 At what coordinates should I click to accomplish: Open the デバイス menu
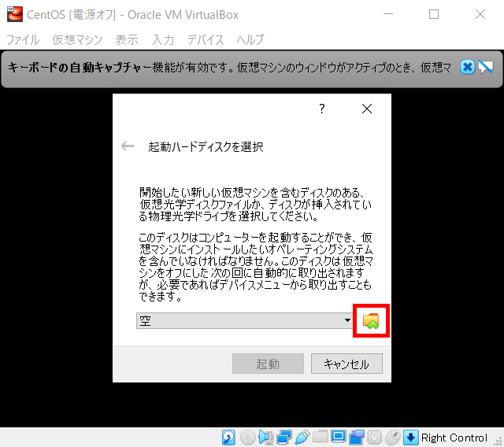(206, 40)
